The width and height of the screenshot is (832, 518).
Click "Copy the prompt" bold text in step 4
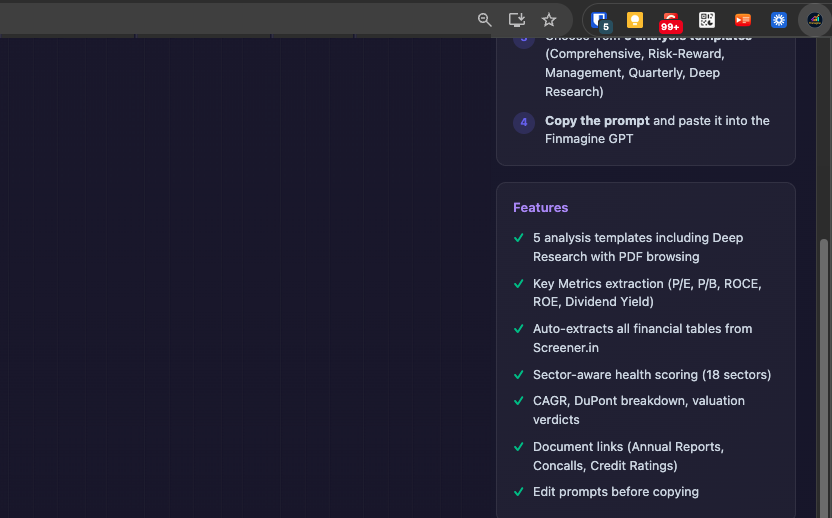pyautogui.click(x=597, y=120)
